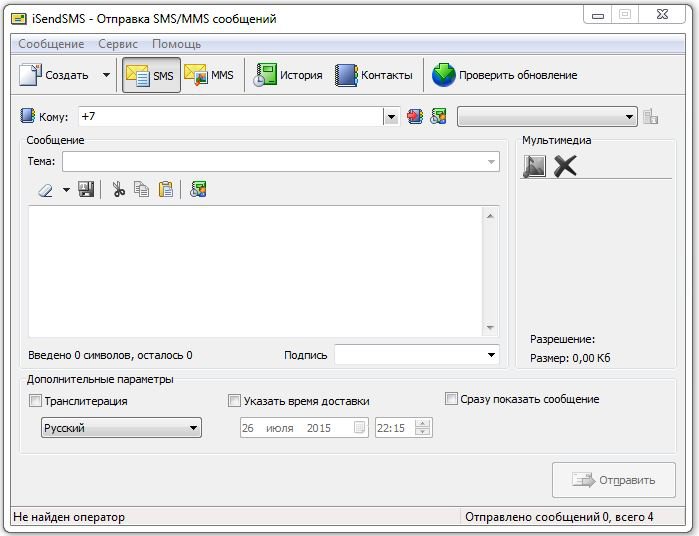Open the Сервис menu
Viewport: 699px width, 536px height.
coord(119,44)
